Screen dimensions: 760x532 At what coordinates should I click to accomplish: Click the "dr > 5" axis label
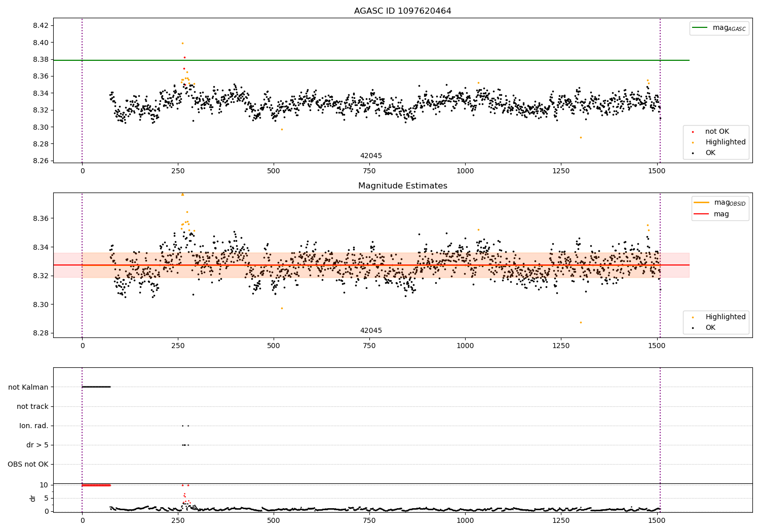(x=37, y=445)
